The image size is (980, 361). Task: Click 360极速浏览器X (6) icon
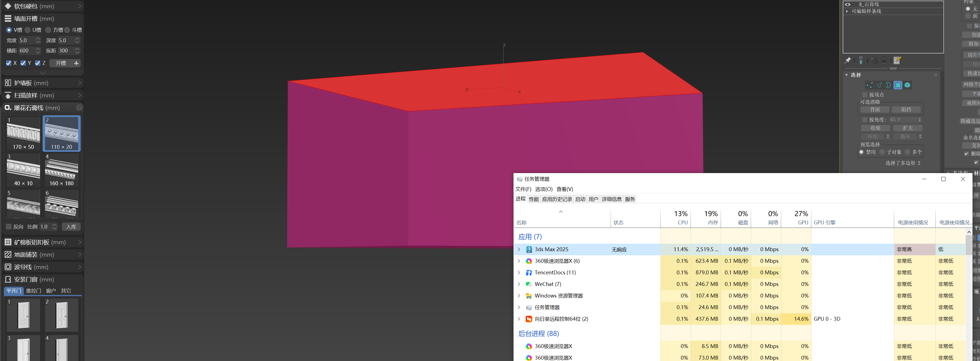coord(529,261)
